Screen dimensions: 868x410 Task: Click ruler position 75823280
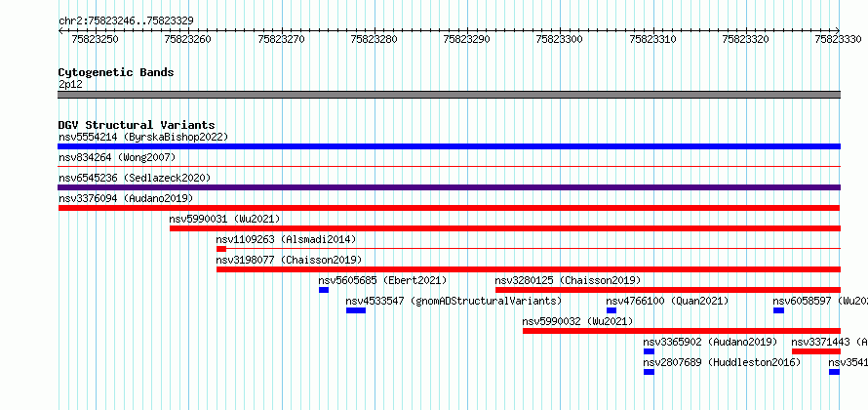[375, 40]
